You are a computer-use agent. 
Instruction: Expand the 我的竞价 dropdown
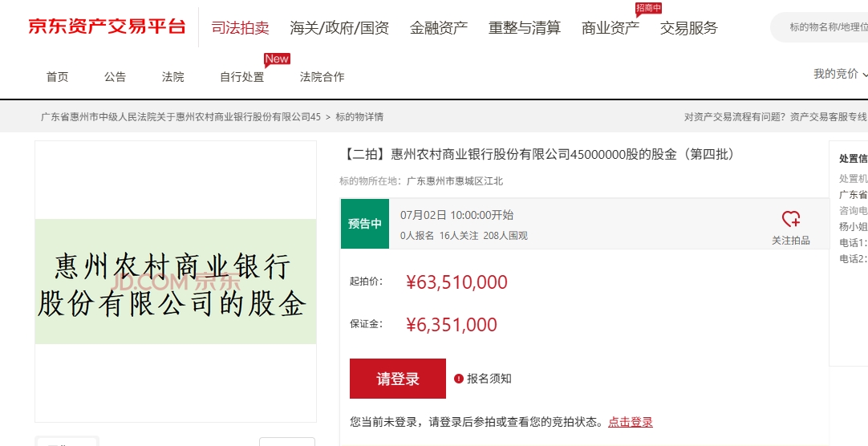(x=839, y=74)
